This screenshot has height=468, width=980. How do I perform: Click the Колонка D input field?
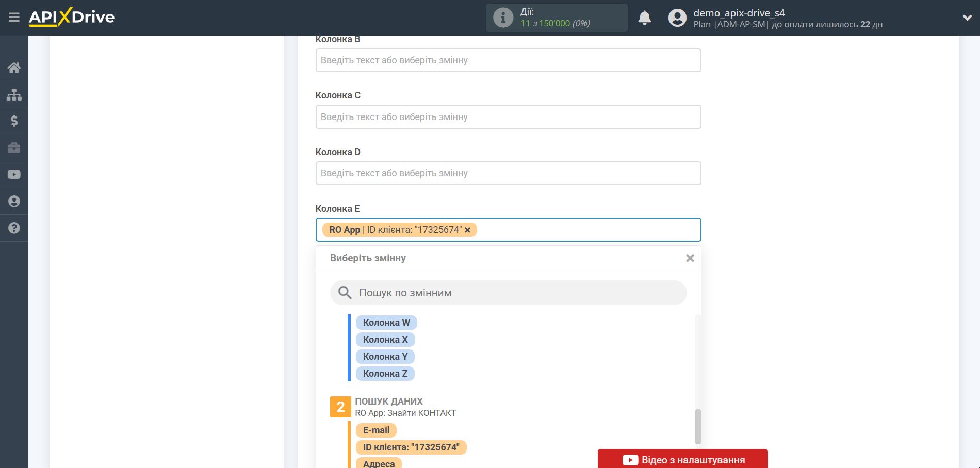508,173
